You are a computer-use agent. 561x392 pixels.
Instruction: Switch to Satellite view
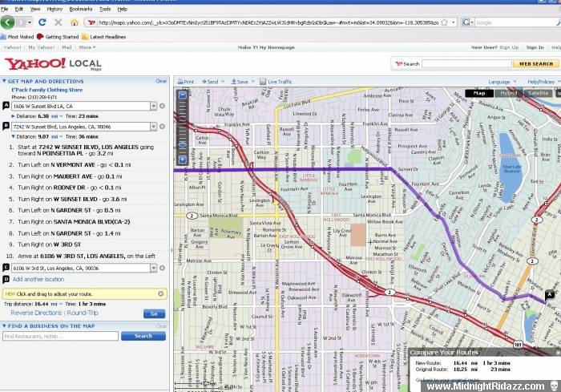[x=538, y=93]
